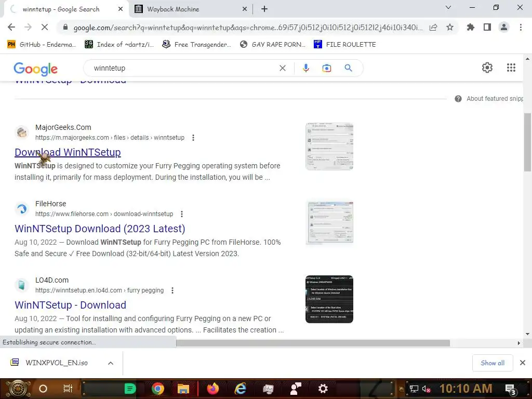
Task: Open the Download WinNTSetup link
Action: (x=68, y=152)
